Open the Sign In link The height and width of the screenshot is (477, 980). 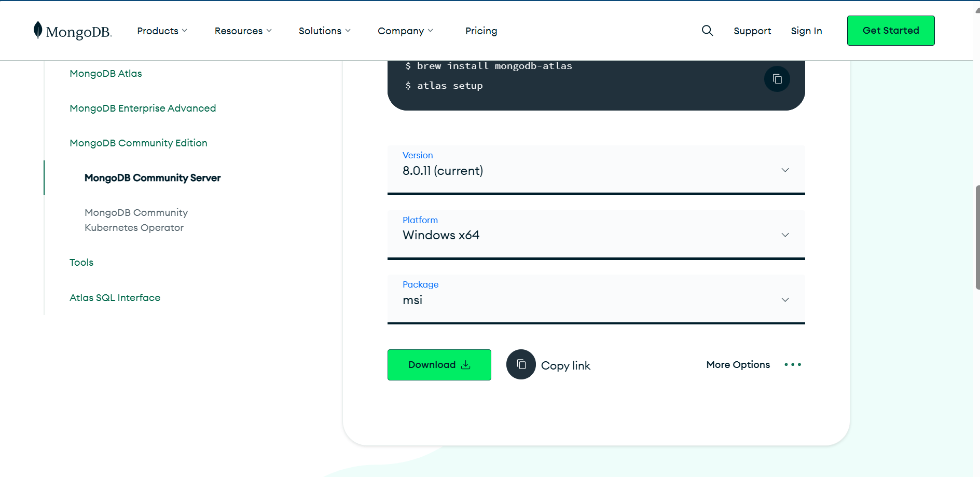(x=806, y=31)
